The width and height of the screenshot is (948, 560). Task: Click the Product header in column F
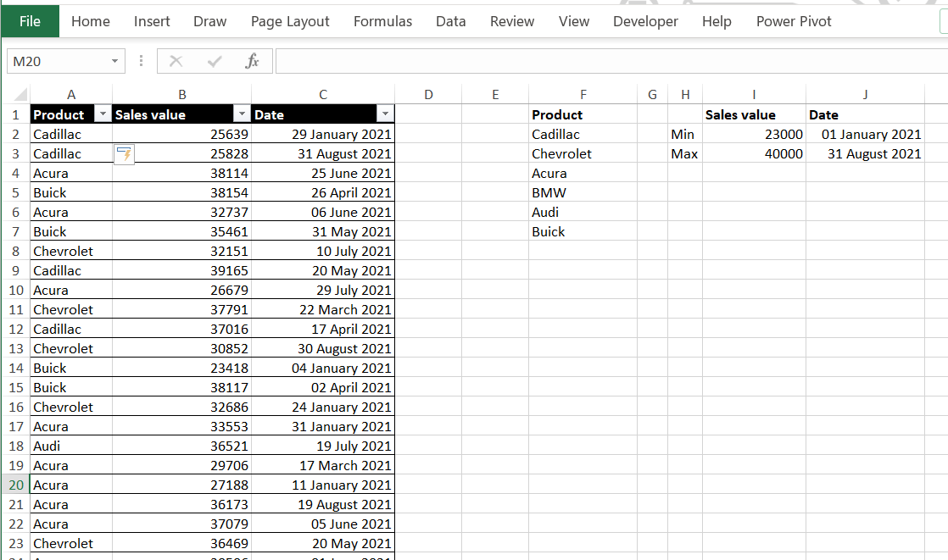point(583,114)
